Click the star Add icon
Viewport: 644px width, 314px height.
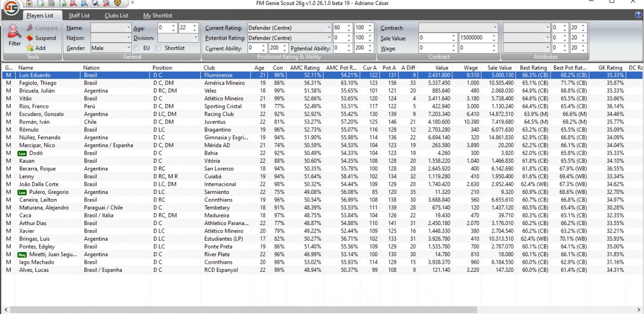30,48
